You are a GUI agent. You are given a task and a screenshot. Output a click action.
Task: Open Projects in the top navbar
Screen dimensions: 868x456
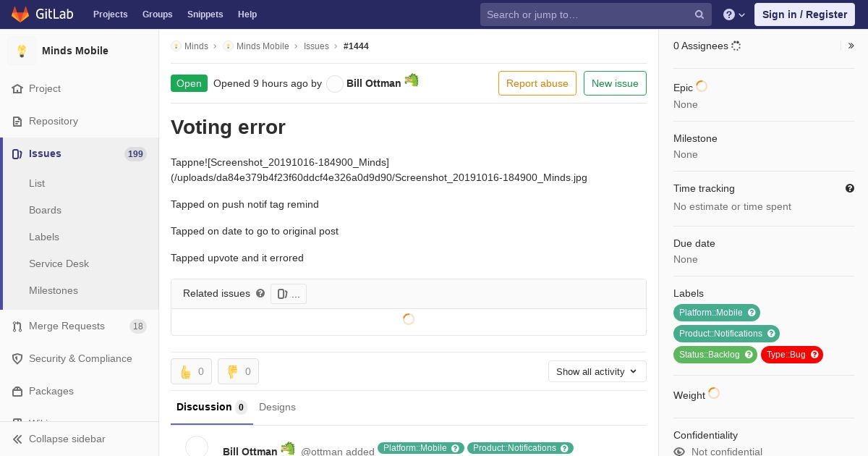[x=111, y=14]
